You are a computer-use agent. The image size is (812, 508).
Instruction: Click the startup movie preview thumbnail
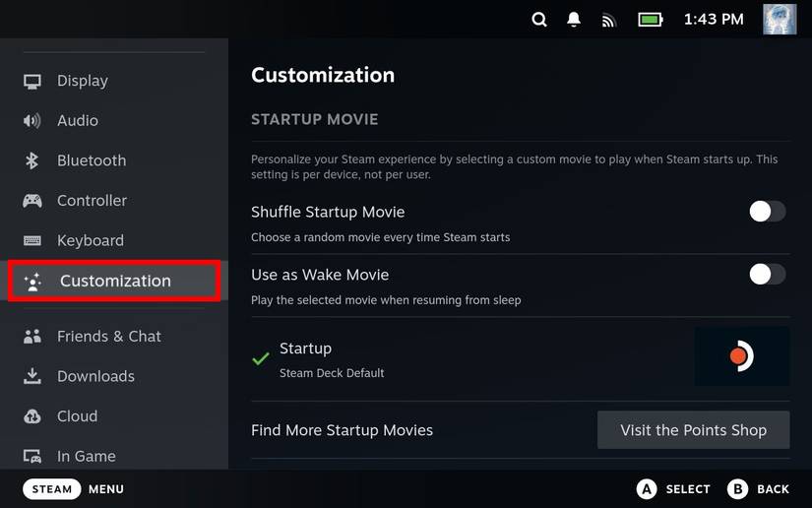pyautogui.click(x=741, y=356)
